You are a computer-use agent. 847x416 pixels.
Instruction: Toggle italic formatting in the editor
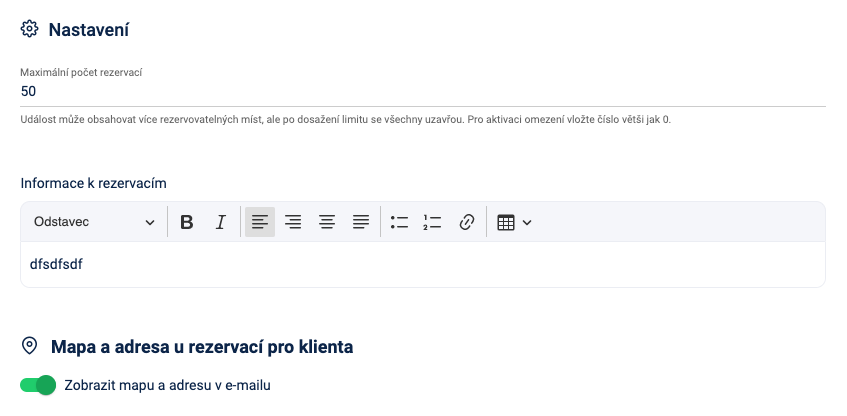(x=221, y=222)
